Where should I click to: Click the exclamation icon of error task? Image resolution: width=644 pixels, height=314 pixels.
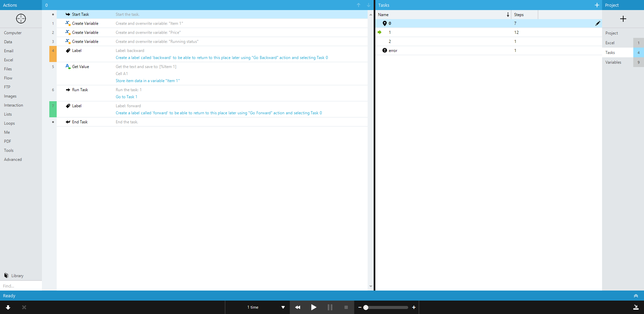point(385,50)
